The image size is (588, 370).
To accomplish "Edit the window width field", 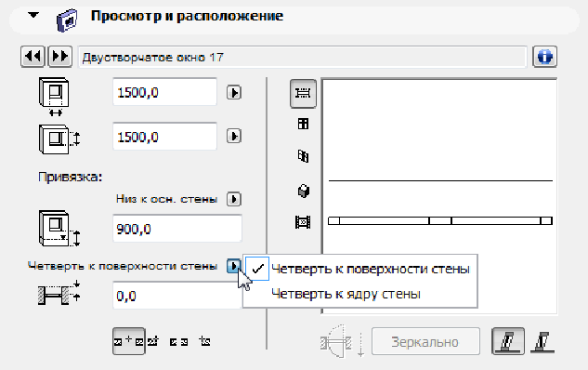I will (x=164, y=92).
